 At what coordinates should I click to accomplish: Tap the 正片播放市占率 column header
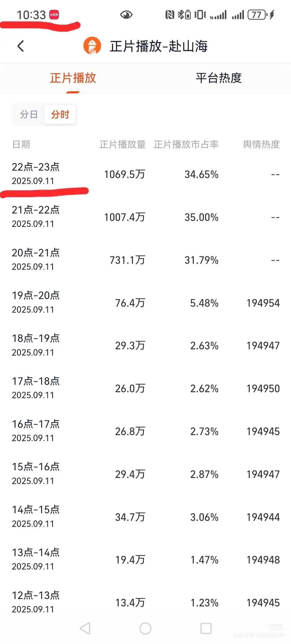tap(186, 144)
